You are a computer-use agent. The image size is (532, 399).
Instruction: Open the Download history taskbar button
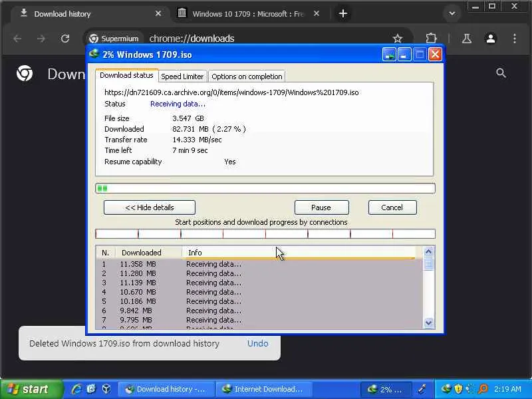click(x=166, y=389)
